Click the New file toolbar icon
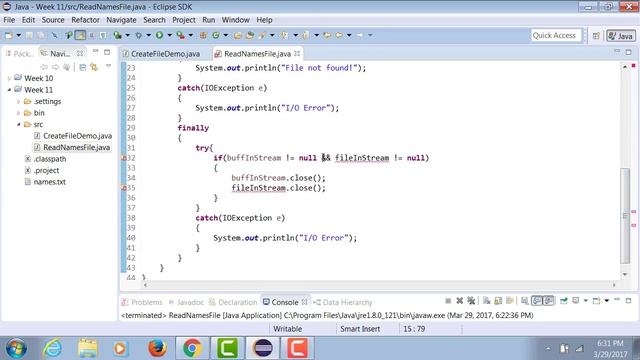 click(9, 36)
